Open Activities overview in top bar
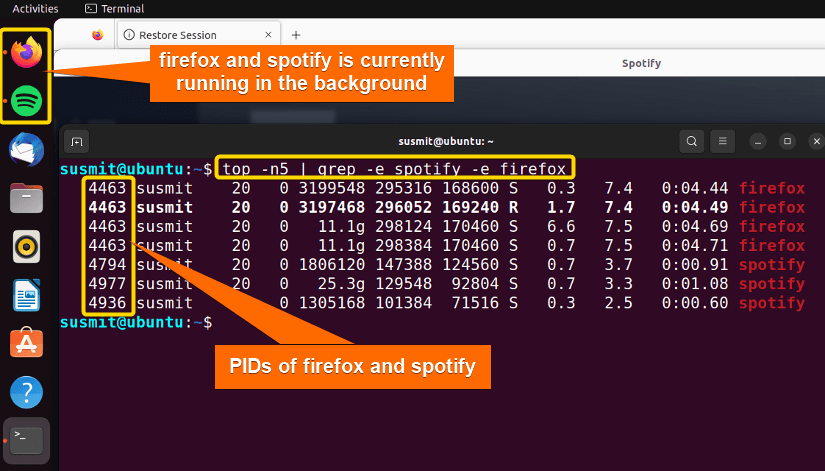The width and height of the screenshot is (825, 471). click(35, 8)
